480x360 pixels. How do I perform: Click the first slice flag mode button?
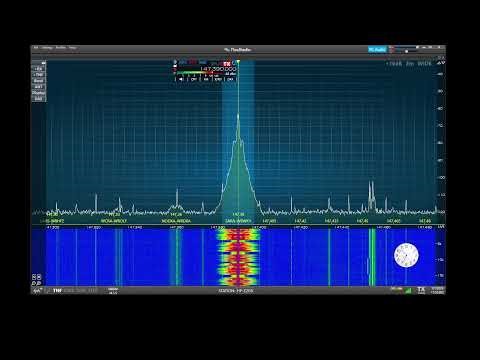click(x=181, y=79)
